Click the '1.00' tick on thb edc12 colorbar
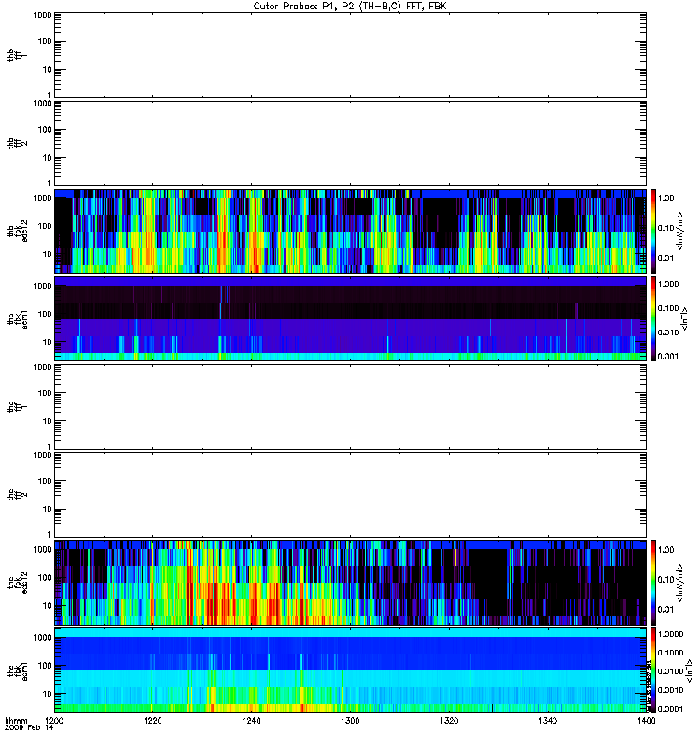Viewport: 700px width, 747px height. 666,198
